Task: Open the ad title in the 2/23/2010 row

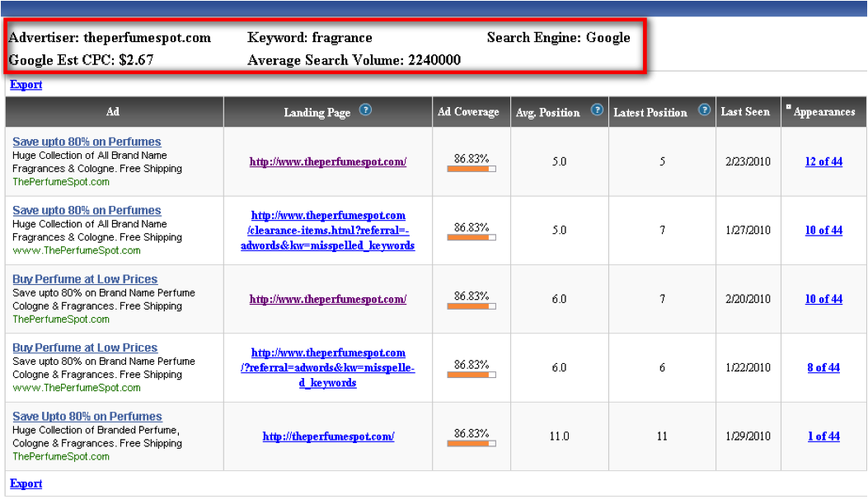Action: pos(87,142)
